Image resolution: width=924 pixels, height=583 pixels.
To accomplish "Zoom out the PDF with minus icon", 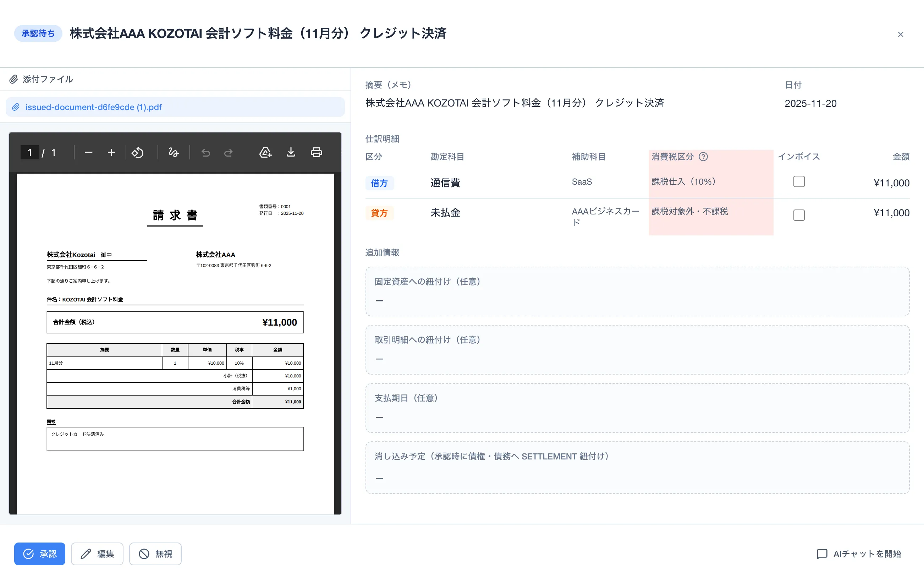I will [x=89, y=153].
